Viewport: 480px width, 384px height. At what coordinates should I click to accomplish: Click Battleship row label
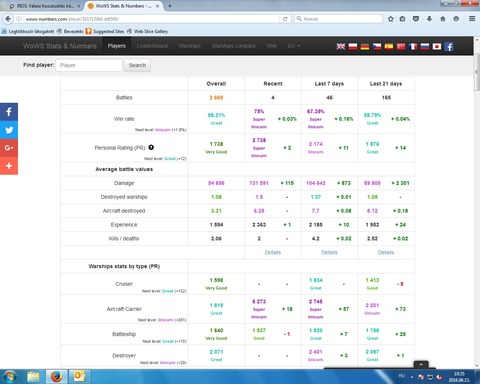pos(124,334)
